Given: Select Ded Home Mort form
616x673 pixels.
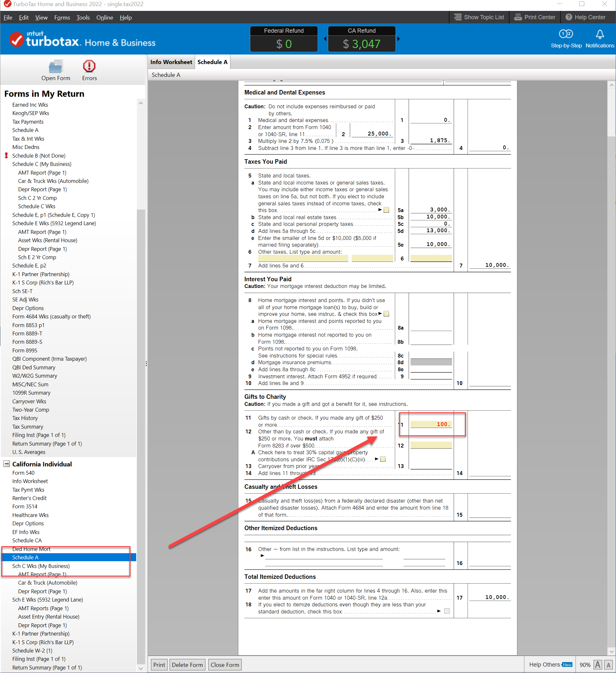Looking at the screenshot, I should coord(31,549).
